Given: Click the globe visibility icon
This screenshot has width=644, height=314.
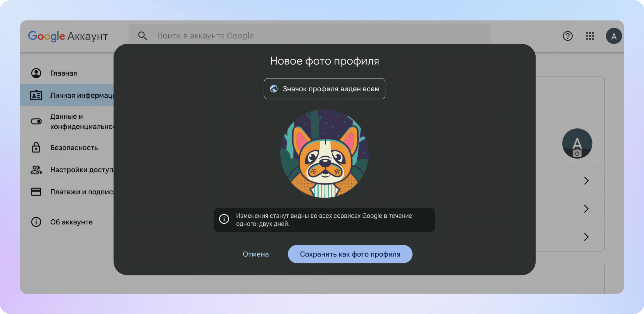Looking at the screenshot, I should pos(274,89).
